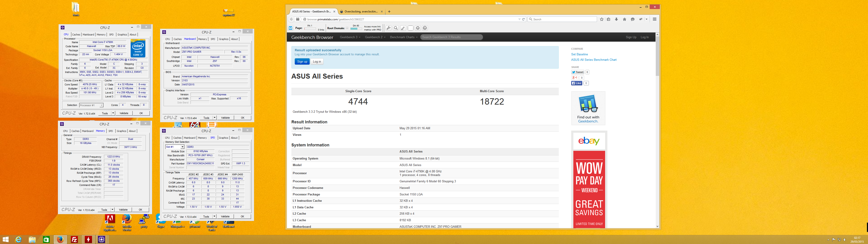This screenshot has height=244, width=868.
Task: Select SPD tab in Memory-tab CPU-Z window
Action: (111, 131)
